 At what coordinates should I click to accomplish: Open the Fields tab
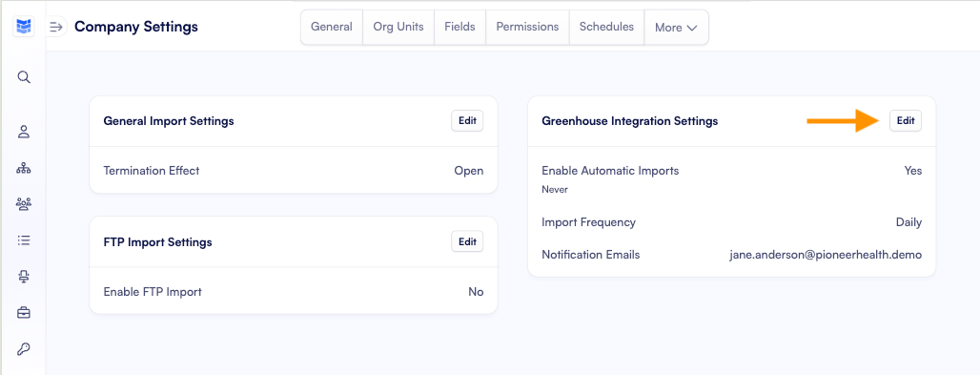[459, 27]
